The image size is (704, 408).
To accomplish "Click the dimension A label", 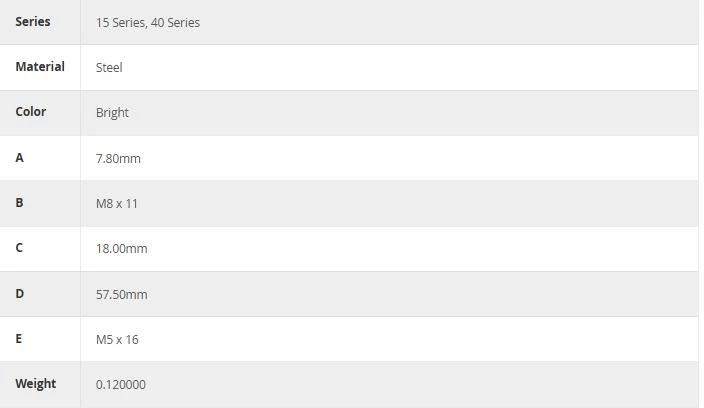I will pos(19,158).
